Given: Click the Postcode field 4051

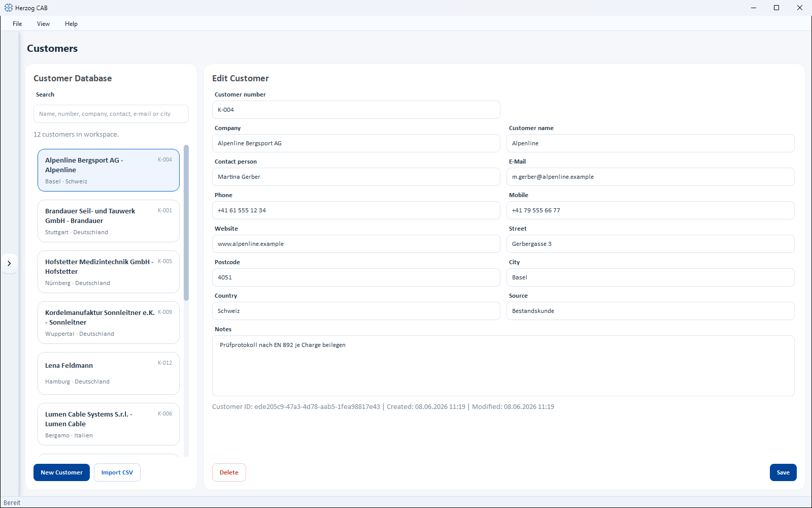Looking at the screenshot, I should [356, 277].
